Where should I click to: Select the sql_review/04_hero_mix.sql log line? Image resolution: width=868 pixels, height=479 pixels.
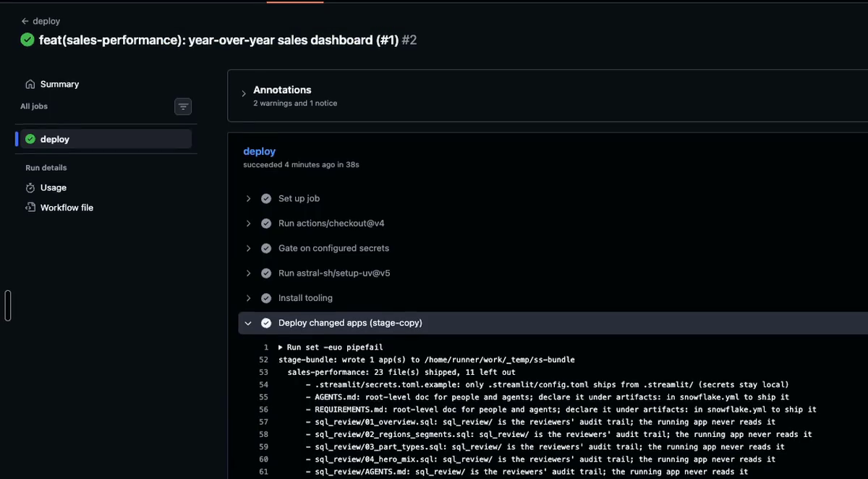tap(540, 459)
